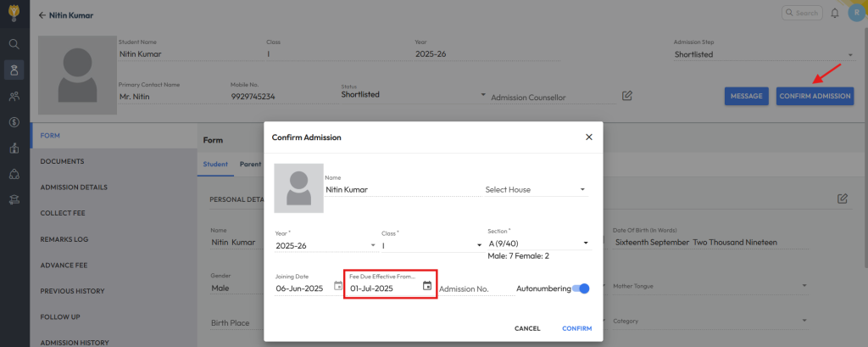The image size is (868, 347).
Task: Click the CANCEL button in dialog
Action: pos(527,328)
